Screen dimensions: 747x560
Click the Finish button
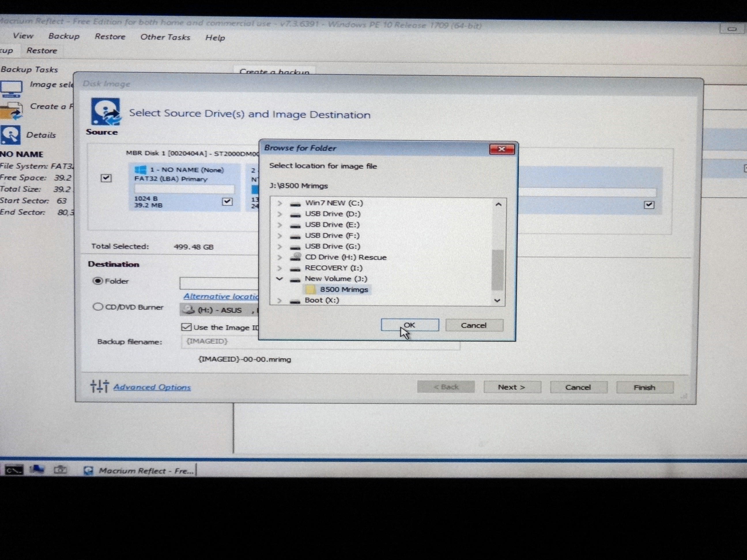tap(645, 387)
